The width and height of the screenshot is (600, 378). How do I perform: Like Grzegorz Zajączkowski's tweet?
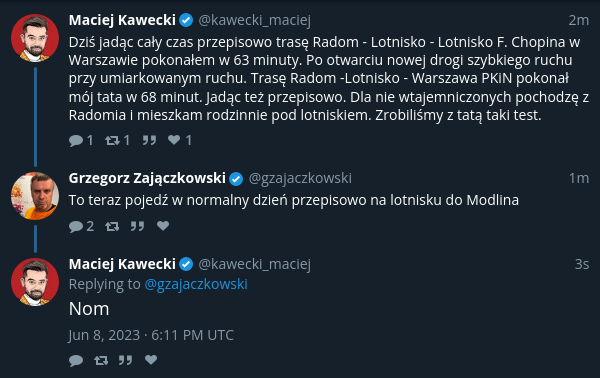click(x=163, y=226)
